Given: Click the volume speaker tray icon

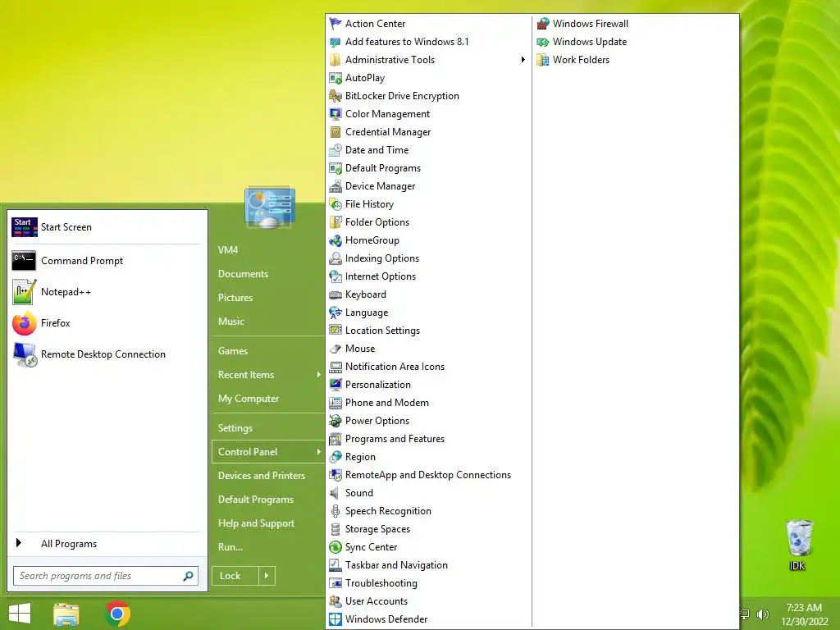Looking at the screenshot, I should (x=763, y=614).
